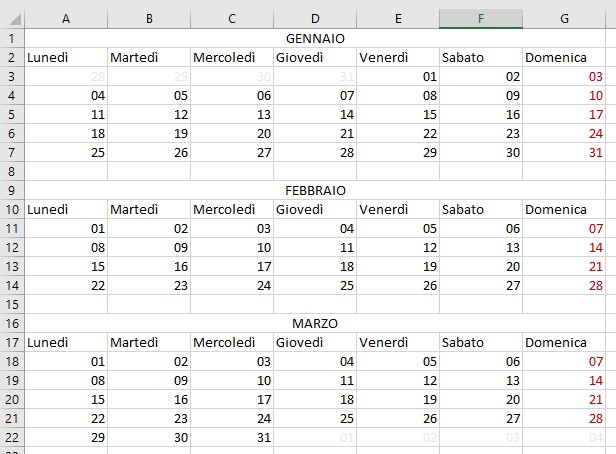Click cell 31 in Marzo Mercoledì column
Screen dimensions: 616x454
pos(232,438)
